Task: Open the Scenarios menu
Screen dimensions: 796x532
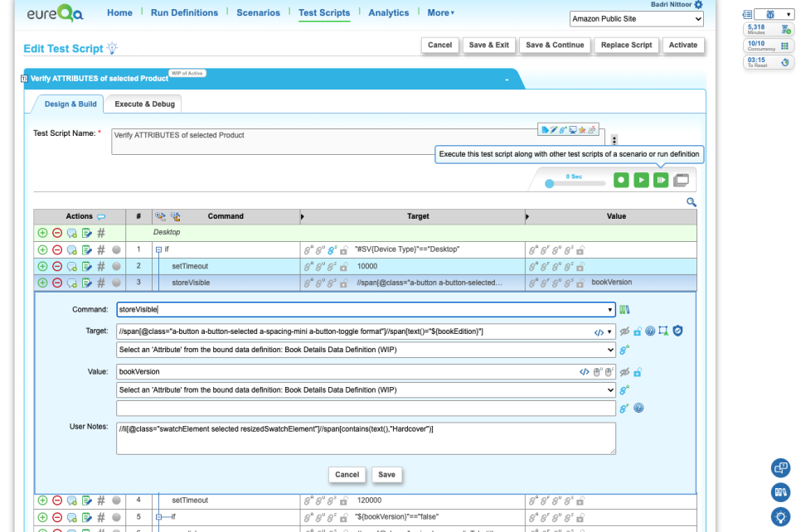Action: tap(258, 12)
